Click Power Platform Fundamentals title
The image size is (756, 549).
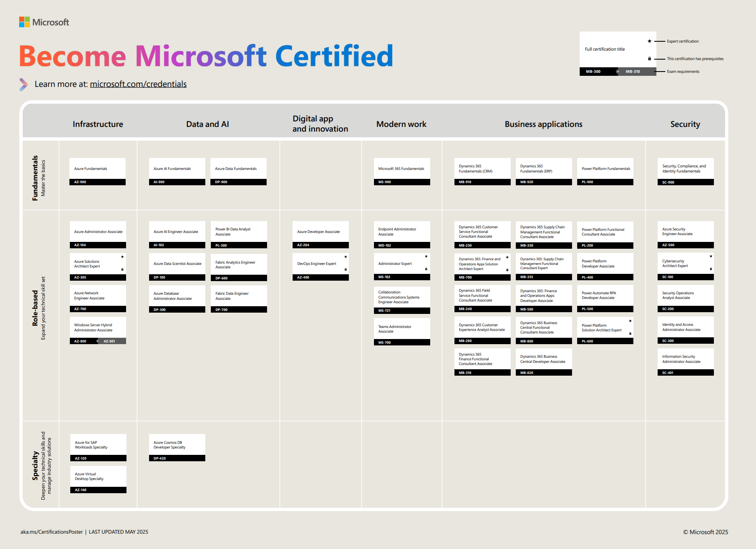[606, 169]
